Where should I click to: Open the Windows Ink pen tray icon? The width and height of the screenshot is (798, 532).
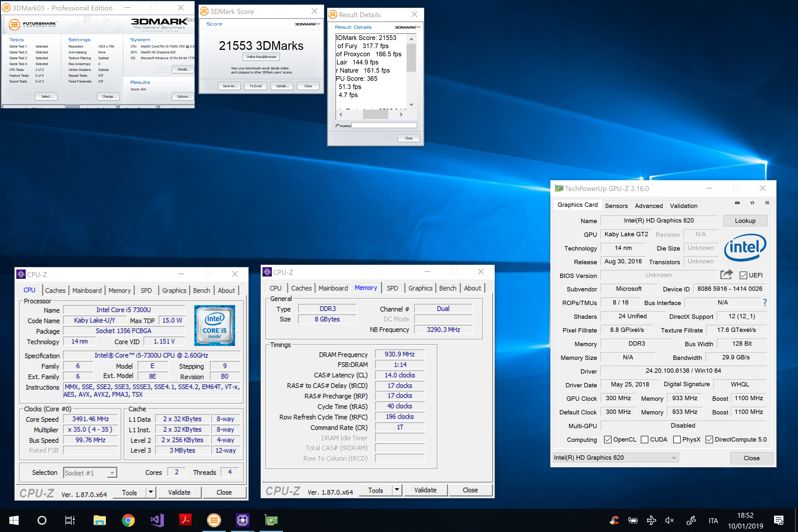[691, 520]
